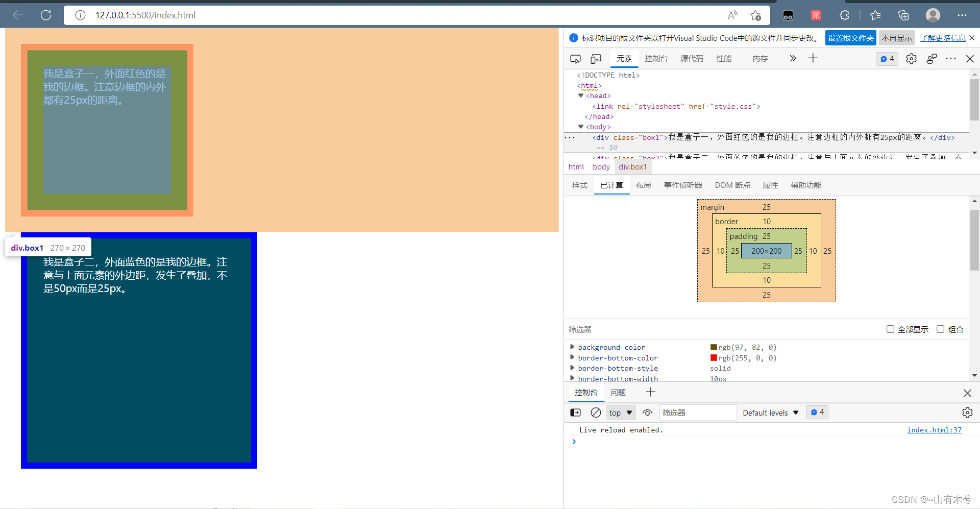Clear console with ban icon
This screenshot has width=980, height=509.
point(596,413)
